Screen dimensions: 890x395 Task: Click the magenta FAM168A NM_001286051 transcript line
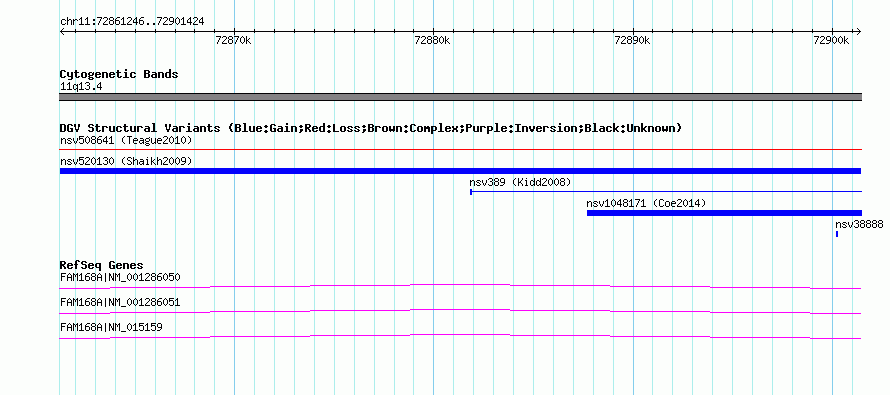[460, 312]
